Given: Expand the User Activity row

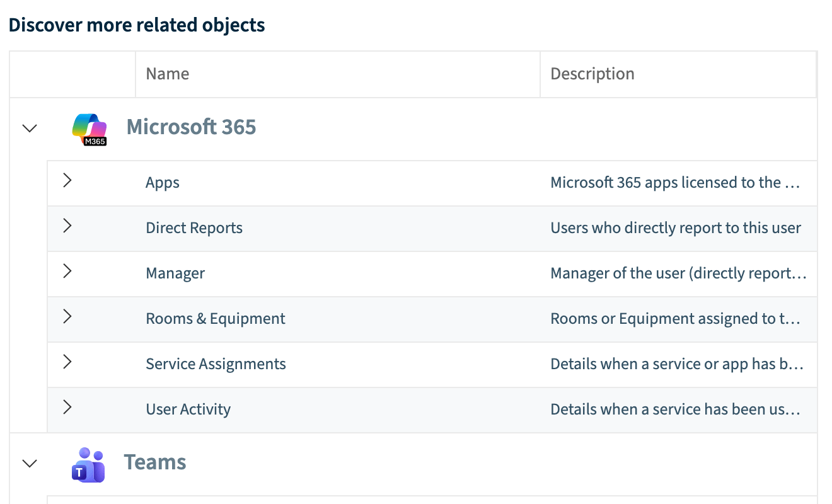Looking at the screenshot, I should coord(67,408).
